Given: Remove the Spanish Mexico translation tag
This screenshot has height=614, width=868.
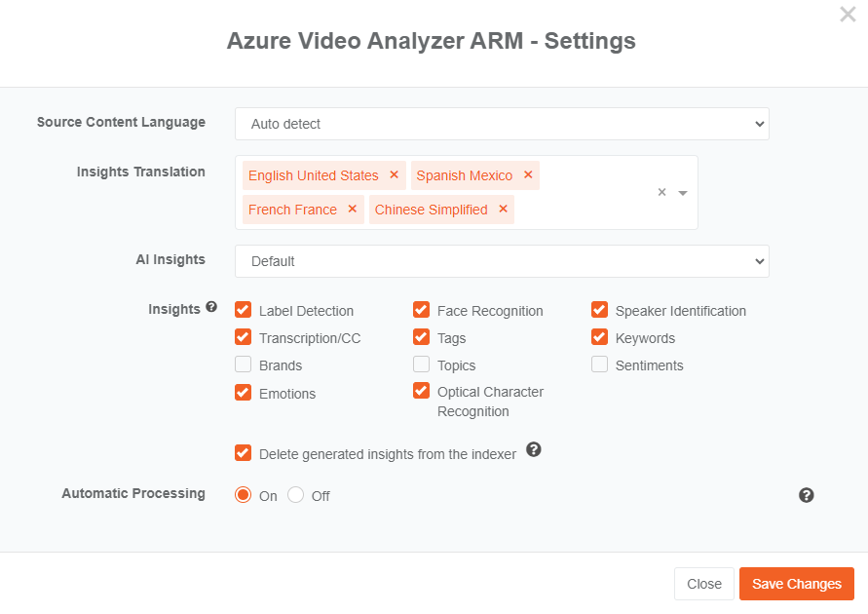Looking at the screenshot, I should [528, 175].
